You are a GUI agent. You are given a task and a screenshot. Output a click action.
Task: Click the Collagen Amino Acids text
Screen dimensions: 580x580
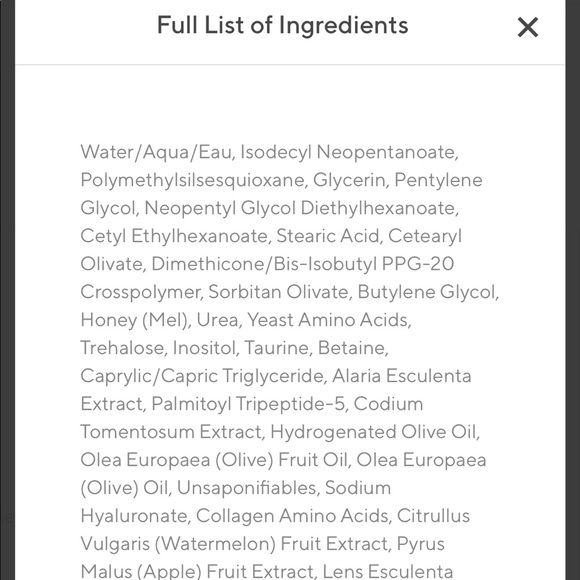[291, 516]
